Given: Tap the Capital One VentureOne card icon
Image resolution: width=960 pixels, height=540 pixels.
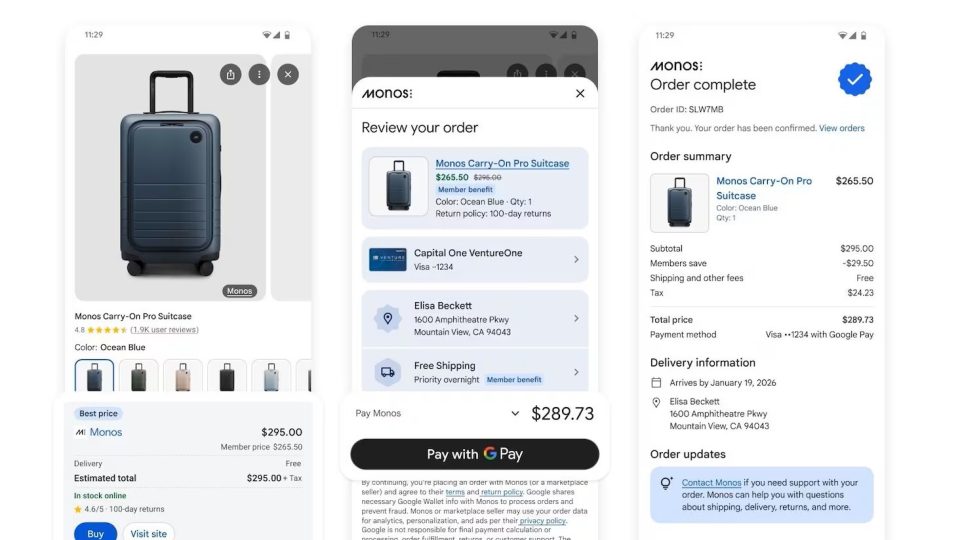Looking at the screenshot, I should (387, 259).
